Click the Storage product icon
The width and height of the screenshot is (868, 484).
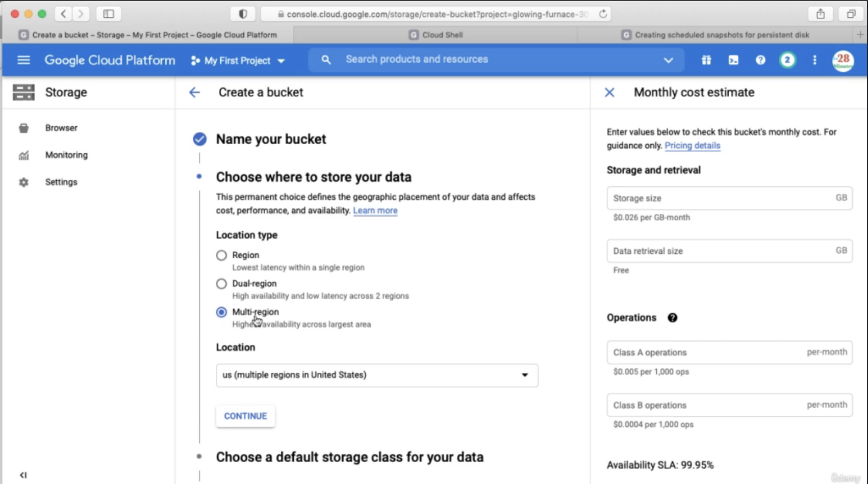23,92
